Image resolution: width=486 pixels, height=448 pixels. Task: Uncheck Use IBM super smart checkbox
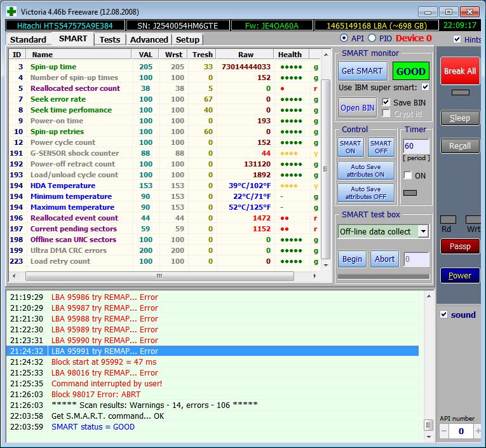[425, 87]
